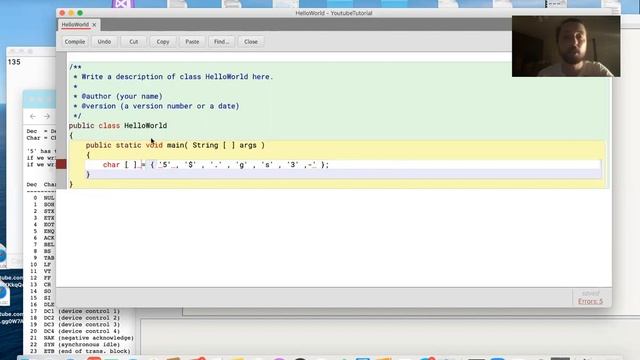Click 'ETB (end of trans. block)' row
Viewport: 640px width, 360px height.
pos(80,351)
